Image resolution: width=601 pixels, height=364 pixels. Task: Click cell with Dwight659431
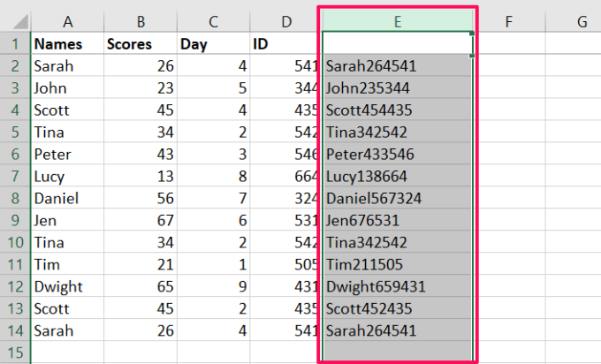point(398,286)
